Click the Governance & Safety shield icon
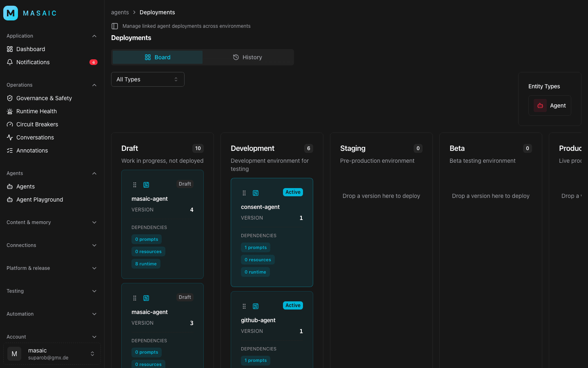 pyautogui.click(x=10, y=98)
